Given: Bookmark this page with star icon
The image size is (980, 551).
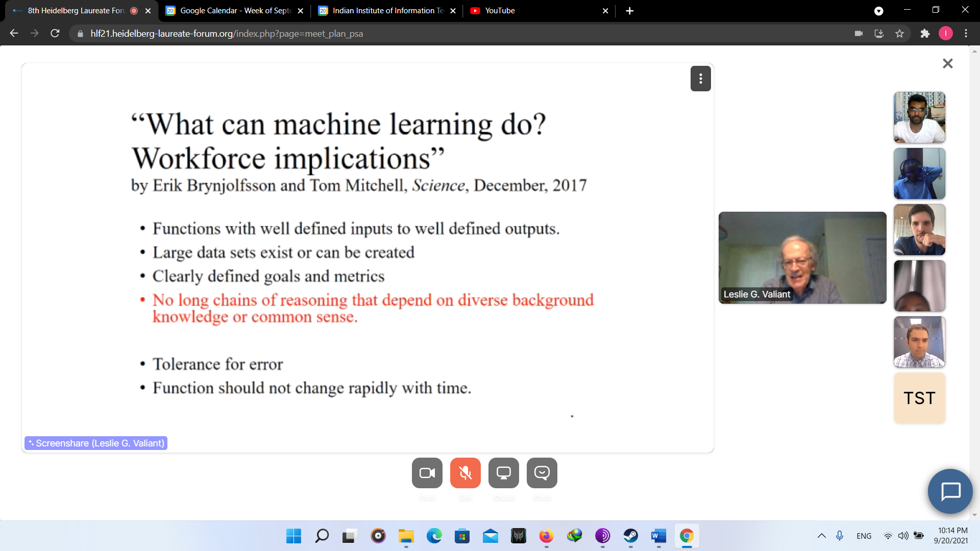Looking at the screenshot, I should pos(899,34).
